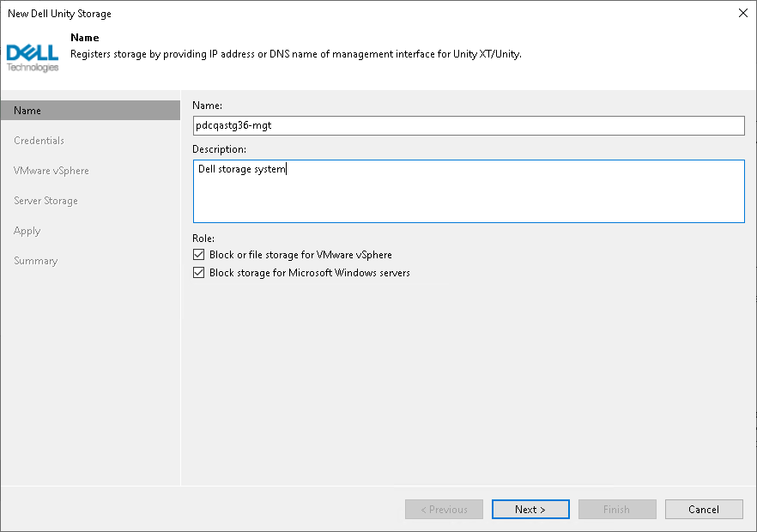Click the Registers storage description text
This screenshot has height=532, width=757.
coord(296,54)
